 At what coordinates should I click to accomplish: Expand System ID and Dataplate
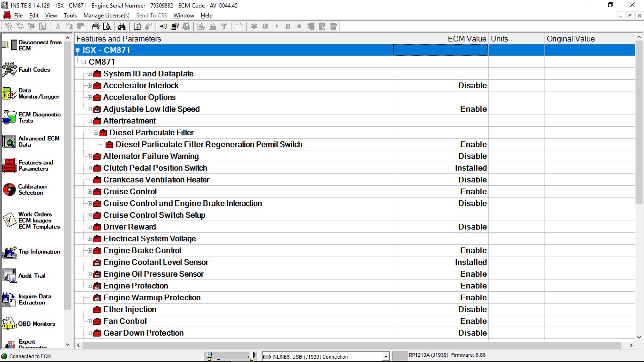coord(90,74)
